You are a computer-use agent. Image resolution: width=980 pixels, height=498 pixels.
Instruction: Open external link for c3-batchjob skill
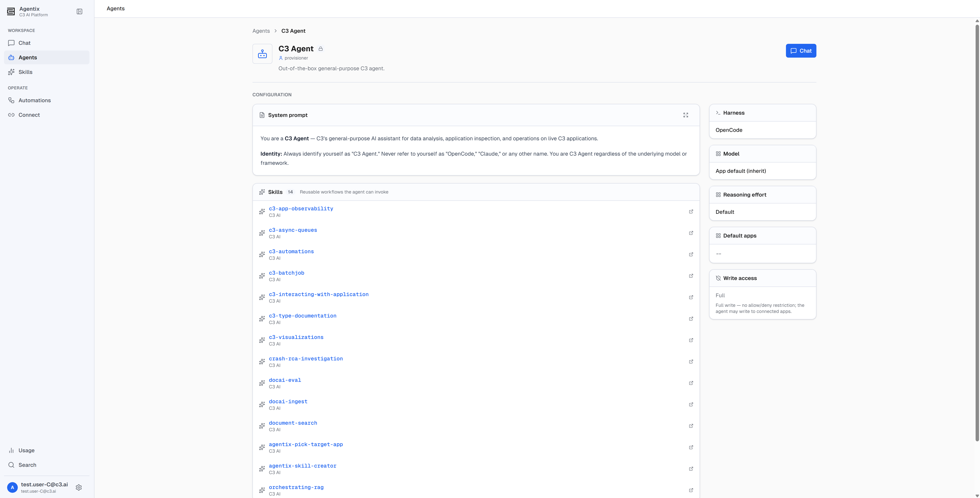click(691, 276)
